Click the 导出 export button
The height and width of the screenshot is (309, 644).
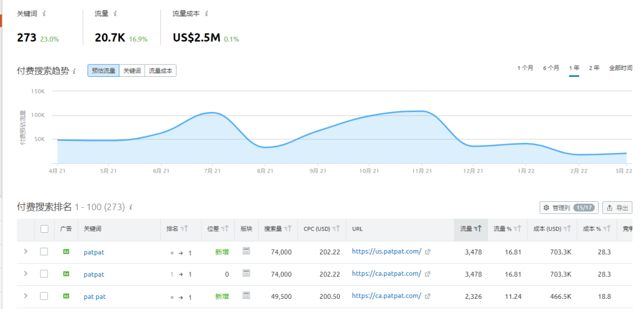tap(617, 208)
